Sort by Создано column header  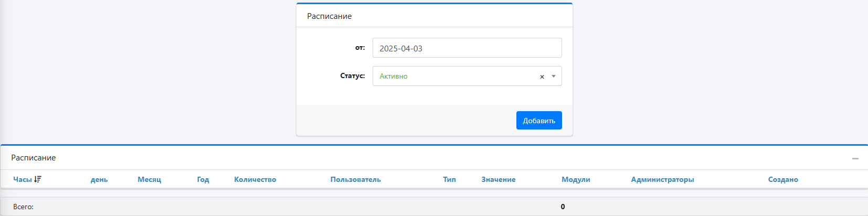(x=783, y=179)
